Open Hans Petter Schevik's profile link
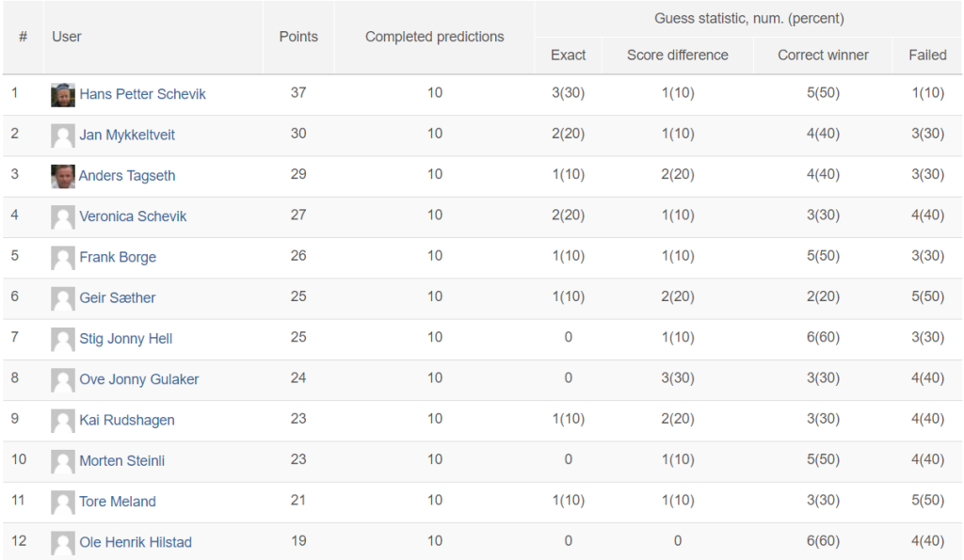 (143, 94)
